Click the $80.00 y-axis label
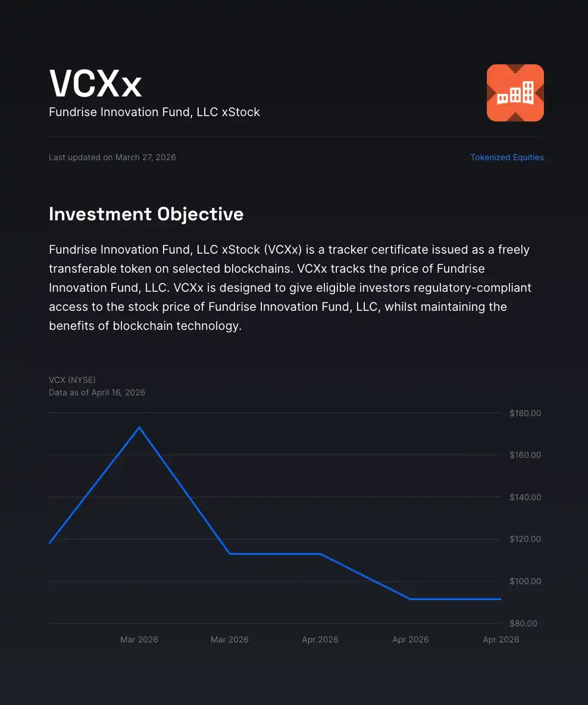588x705 pixels. click(523, 623)
